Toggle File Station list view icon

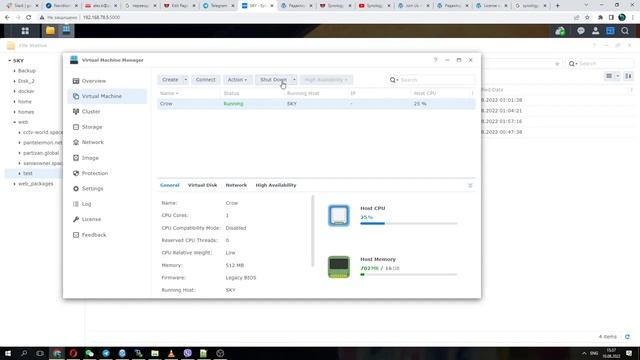[609, 76]
